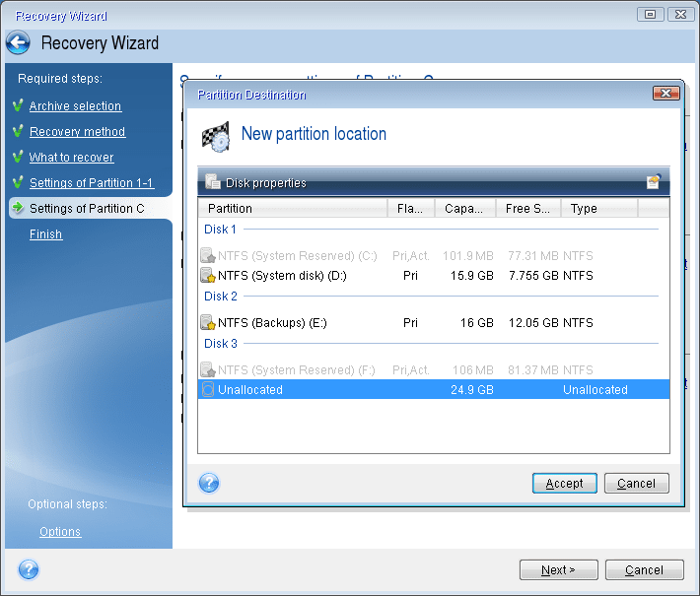Screen dimensions: 700x596
Task: Click the help icon in Partition Destination dialog
Action: (x=209, y=483)
